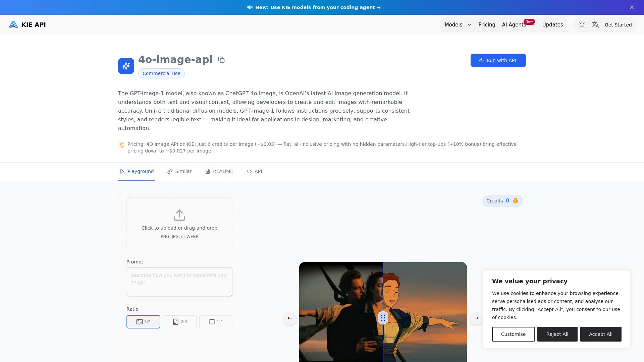Viewport: 644px width, 362px height.
Task: Click the megaphone icon in banner
Action: click(250, 7)
